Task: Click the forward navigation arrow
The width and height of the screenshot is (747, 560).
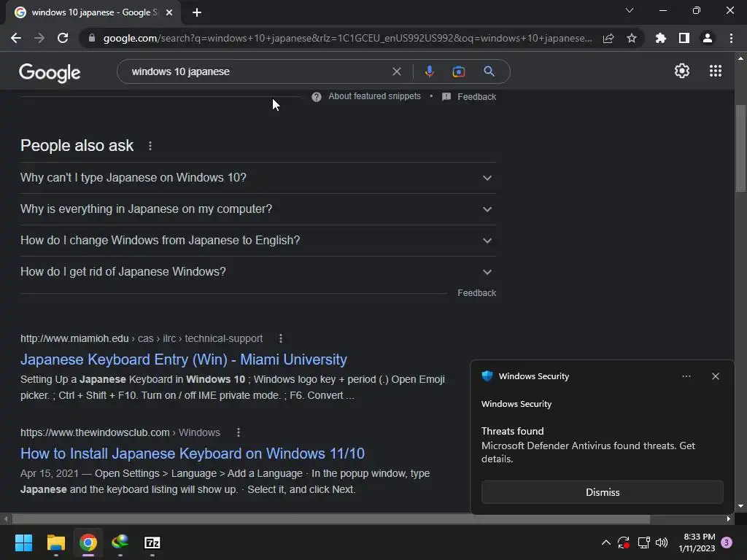Action: [x=39, y=38]
